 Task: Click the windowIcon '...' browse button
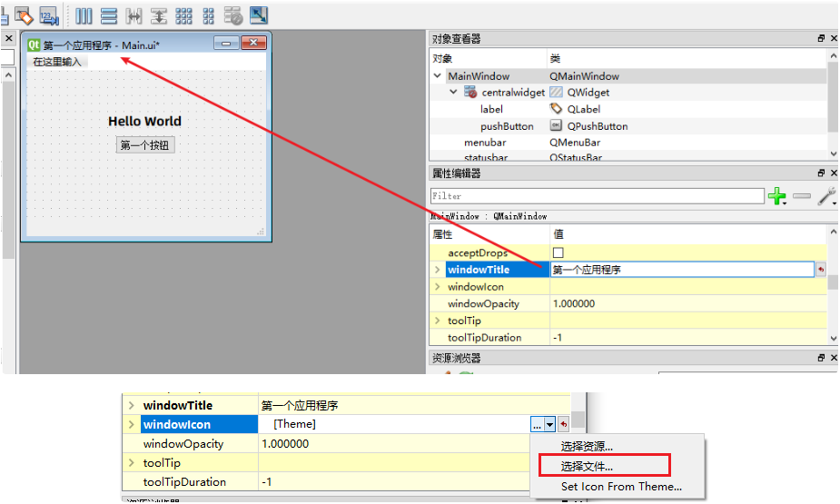click(538, 424)
